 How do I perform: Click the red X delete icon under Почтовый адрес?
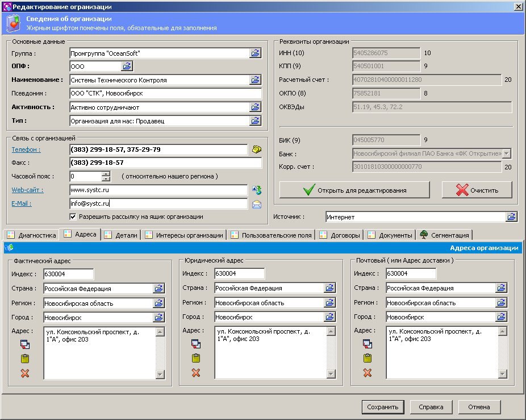pos(368,373)
